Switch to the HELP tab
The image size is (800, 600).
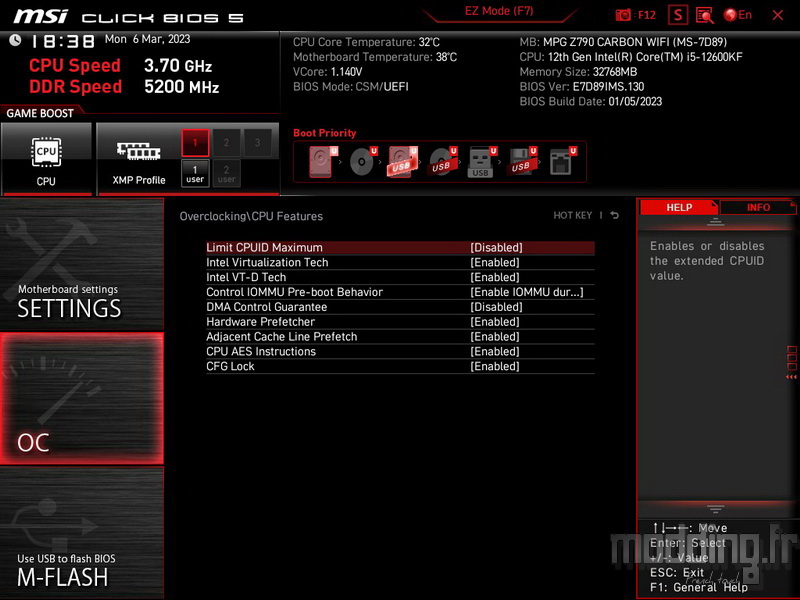click(x=679, y=207)
